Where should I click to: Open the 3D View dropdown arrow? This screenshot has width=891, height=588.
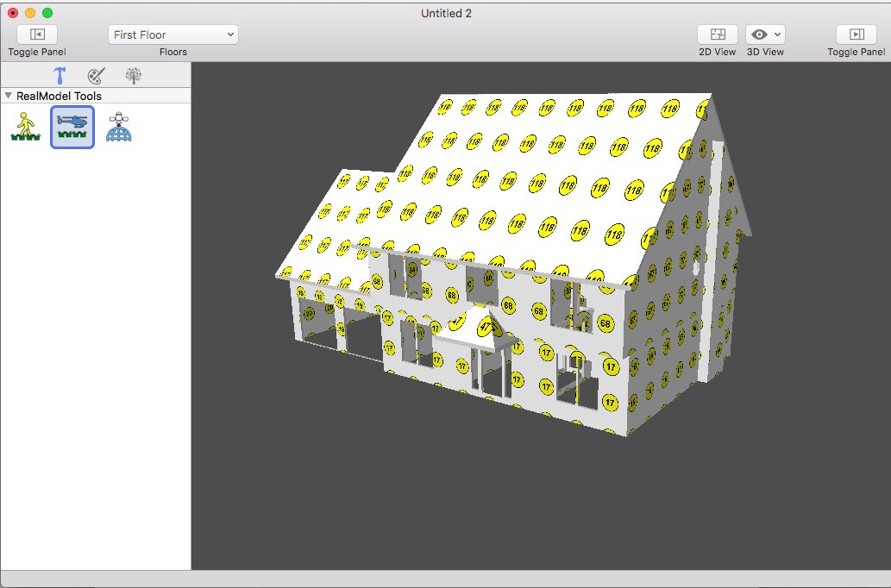777,34
